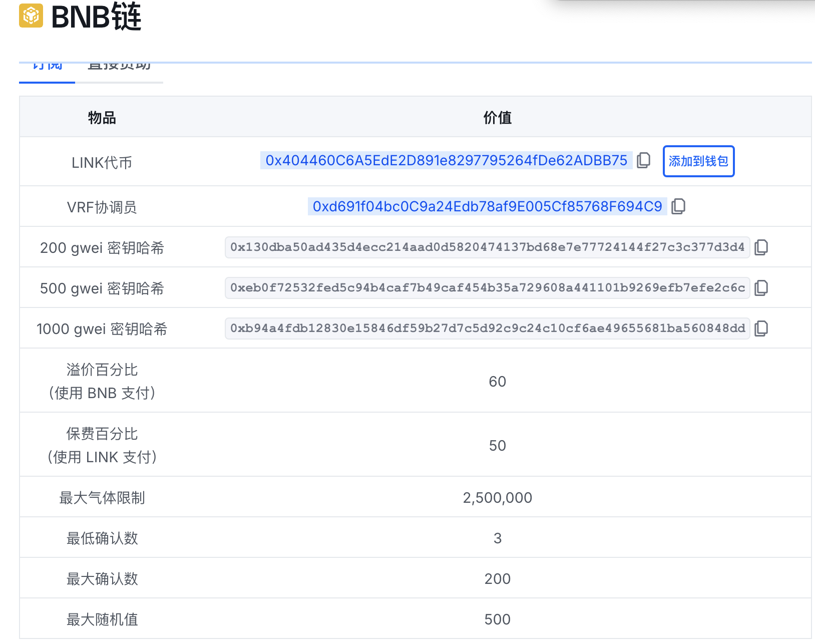
Task: Click the 500 gwei 密钥哈希 label
Action: [x=102, y=288]
